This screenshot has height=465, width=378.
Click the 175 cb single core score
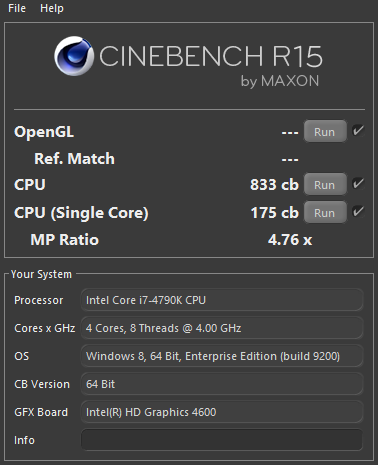[274, 212]
